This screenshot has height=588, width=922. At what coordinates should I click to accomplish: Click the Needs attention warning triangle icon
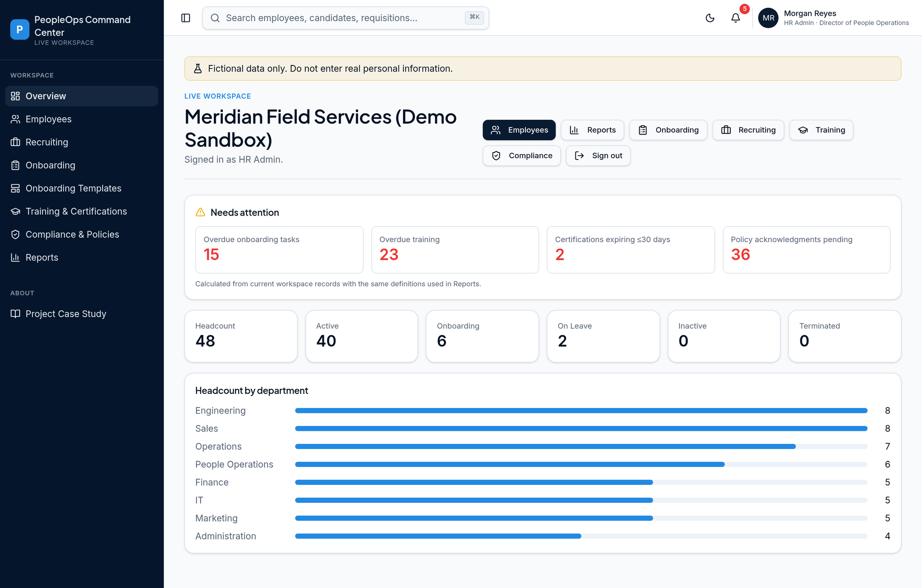tap(200, 213)
